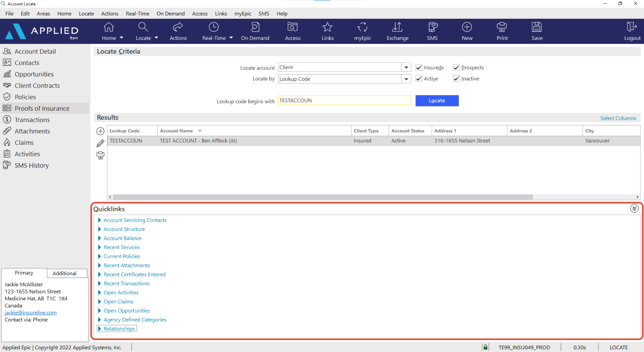Open the Locate toolbar dropdown arrow

click(156, 38)
